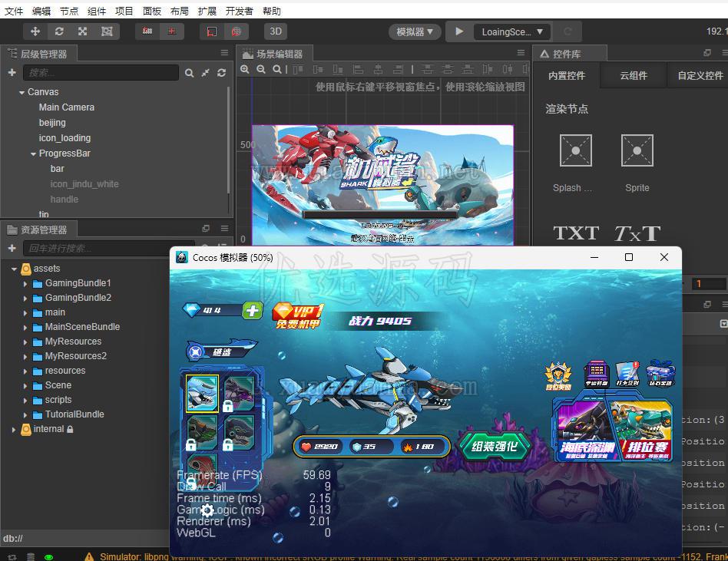
Task: Refresh the hierarchy panel
Action: coord(221,73)
